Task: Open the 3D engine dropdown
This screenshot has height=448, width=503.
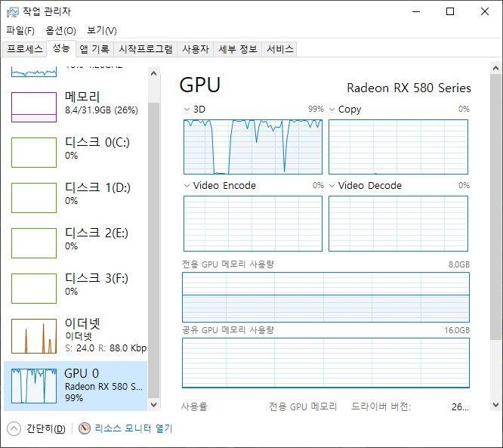Action: tap(187, 110)
